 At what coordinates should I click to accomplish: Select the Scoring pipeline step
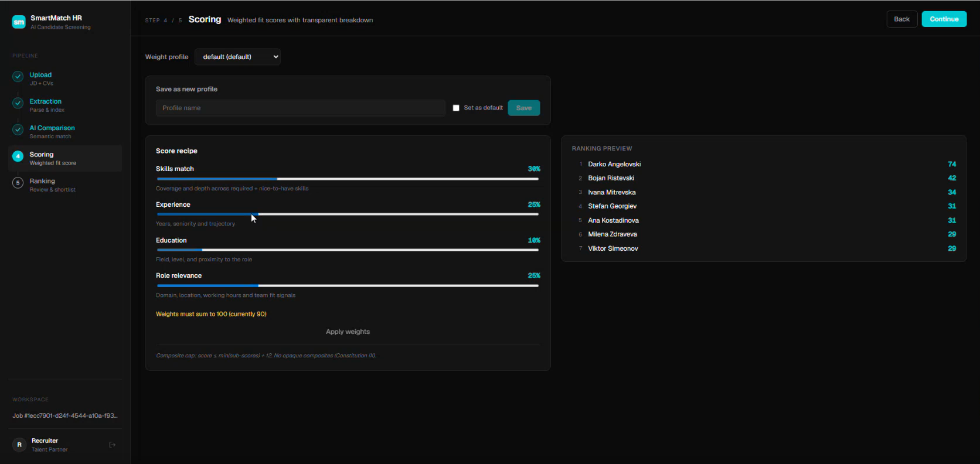65,158
